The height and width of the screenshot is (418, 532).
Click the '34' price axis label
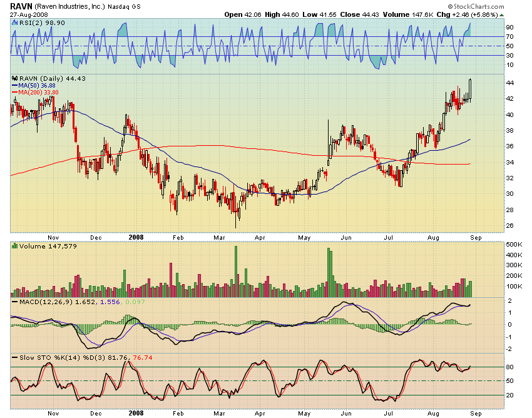point(510,162)
